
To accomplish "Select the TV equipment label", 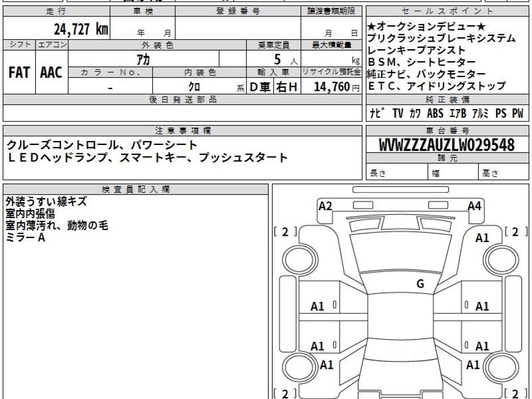I will click(398, 113).
